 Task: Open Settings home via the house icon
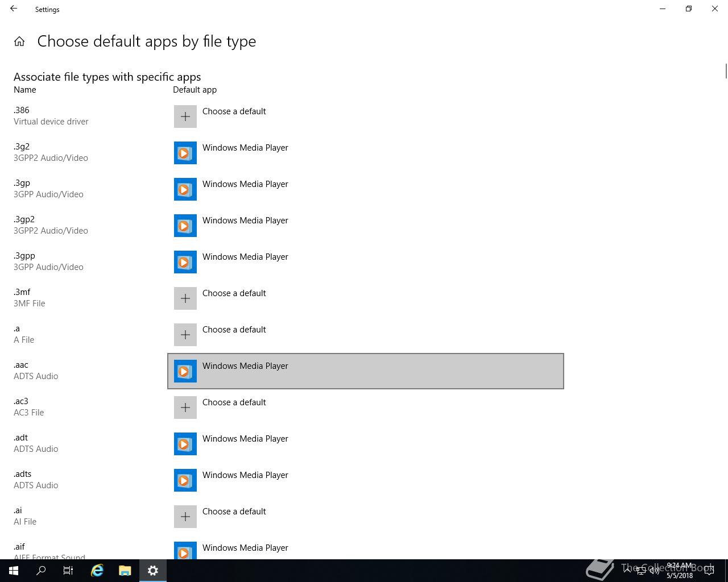pyautogui.click(x=19, y=41)
